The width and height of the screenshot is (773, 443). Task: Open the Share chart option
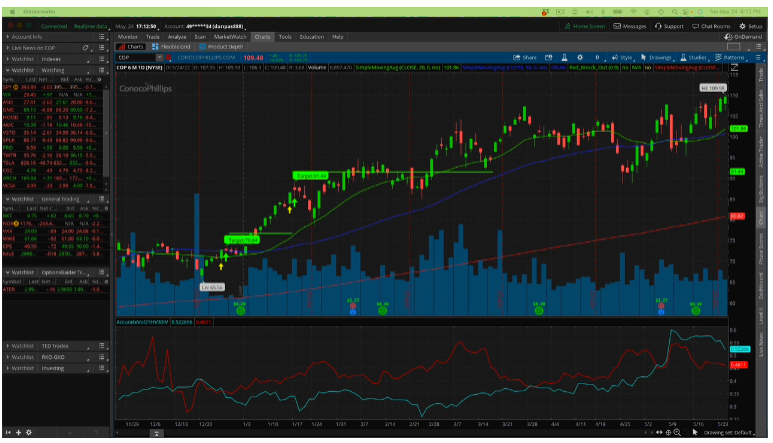(525, 58)
